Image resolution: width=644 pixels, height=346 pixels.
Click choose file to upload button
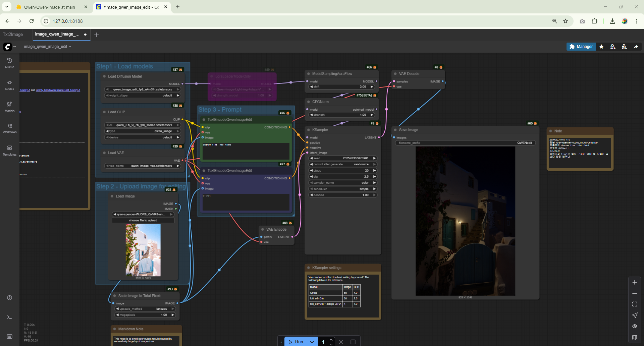[143, 221]
